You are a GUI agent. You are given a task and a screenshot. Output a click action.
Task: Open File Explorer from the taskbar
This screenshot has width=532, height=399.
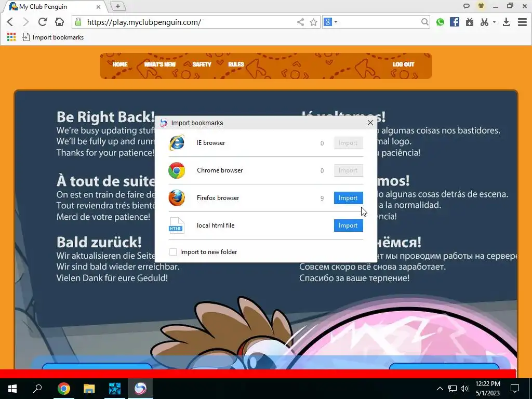tap(89, 389)
